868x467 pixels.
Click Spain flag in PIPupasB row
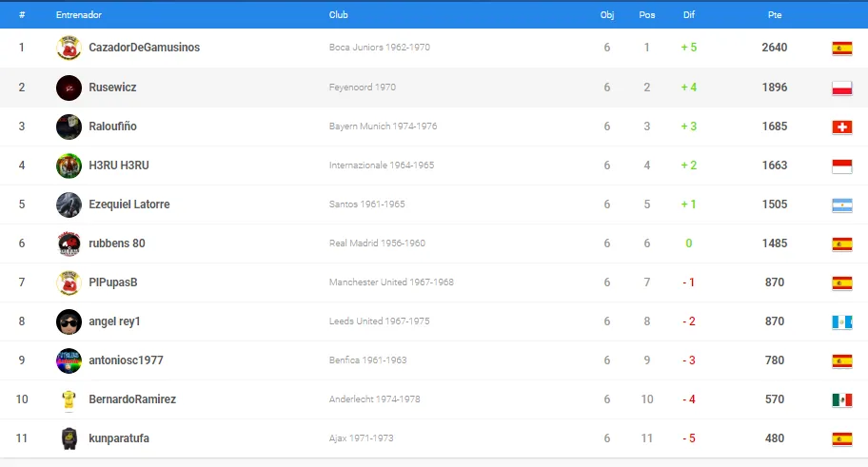pos(842,282)
